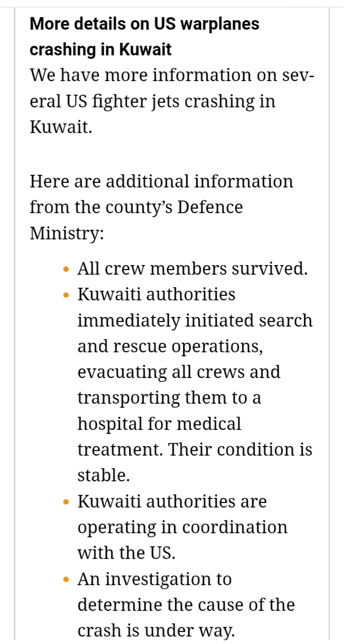Click the orange bullet beside "An investigation to"
Image resolution: width=362 pixels, height=644 pixels.
click(x=66, y=581)
